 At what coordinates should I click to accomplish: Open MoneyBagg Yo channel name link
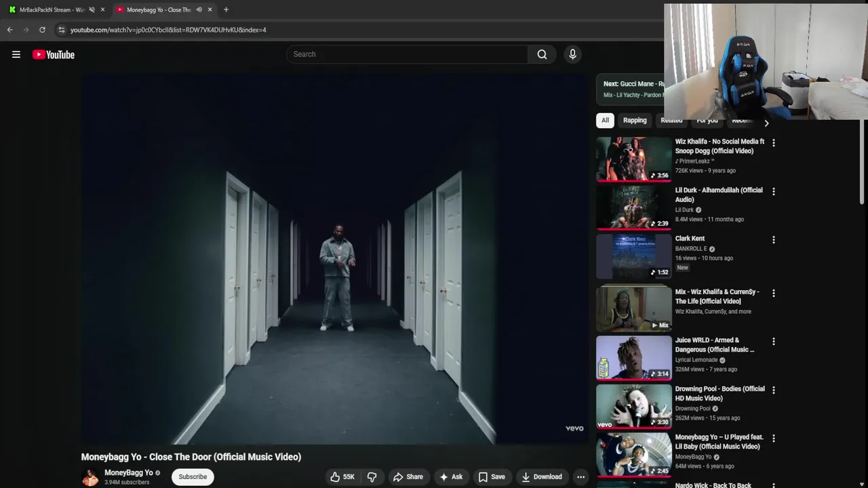point(129,473)
